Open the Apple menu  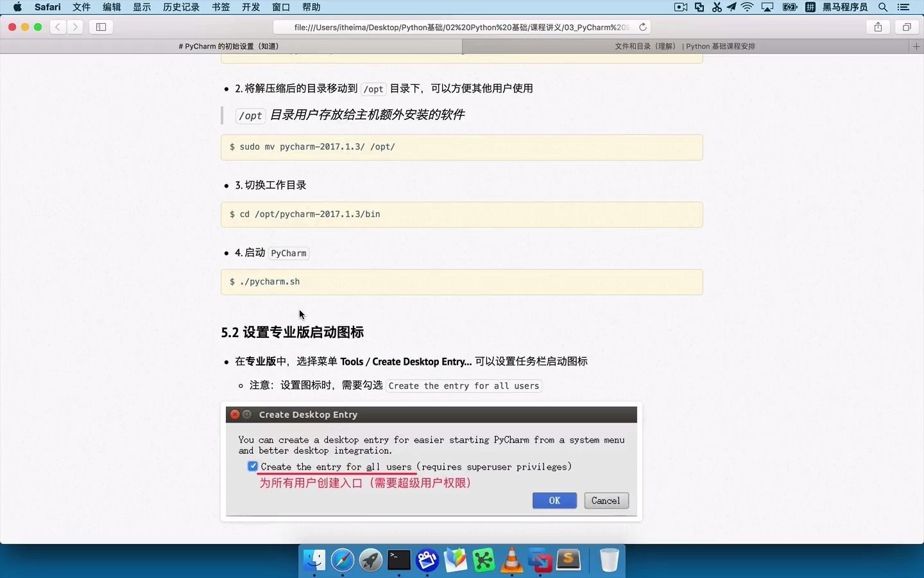click(17, 7)
